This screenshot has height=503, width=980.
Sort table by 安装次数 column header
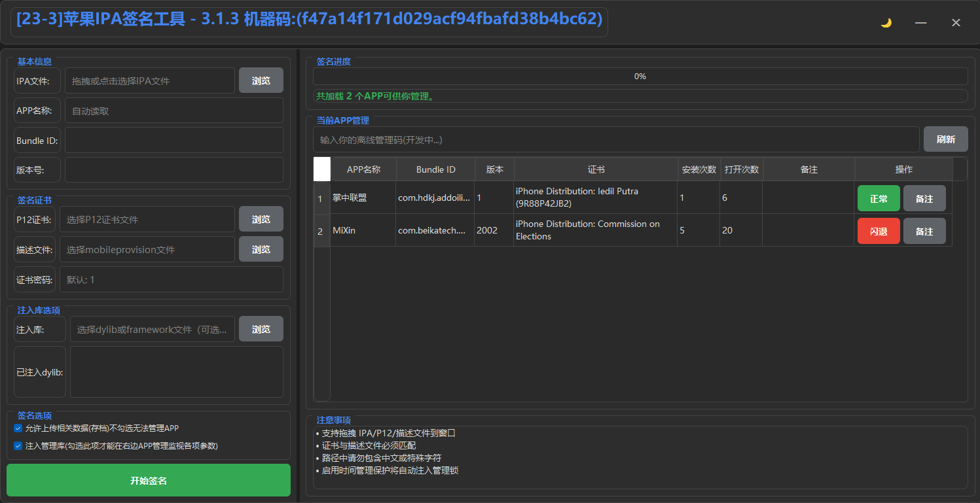pos(699,169)
